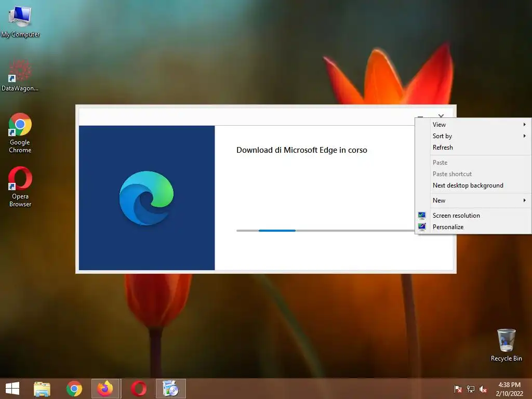The width and height of the screenshot is (532, 399).
Task: Open the network status tray icon
Action: click(471, 389)
